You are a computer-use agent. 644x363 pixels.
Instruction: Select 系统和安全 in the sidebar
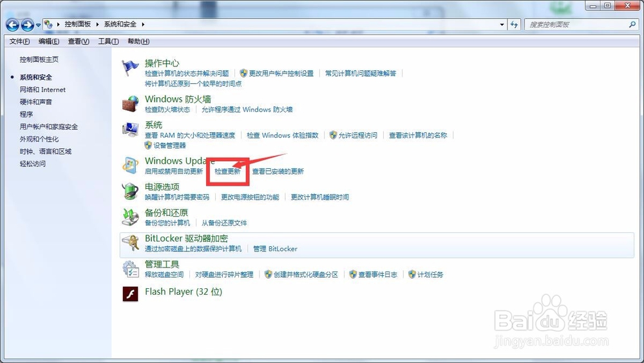click(35, 77)
